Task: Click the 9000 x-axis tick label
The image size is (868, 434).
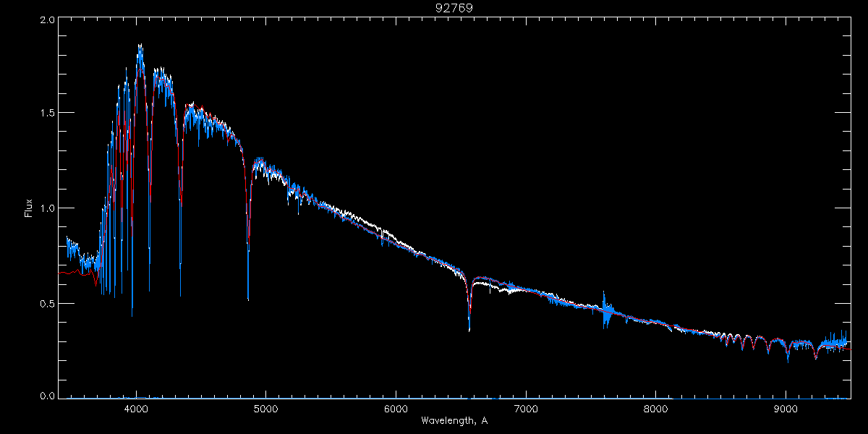Action: 786,409
